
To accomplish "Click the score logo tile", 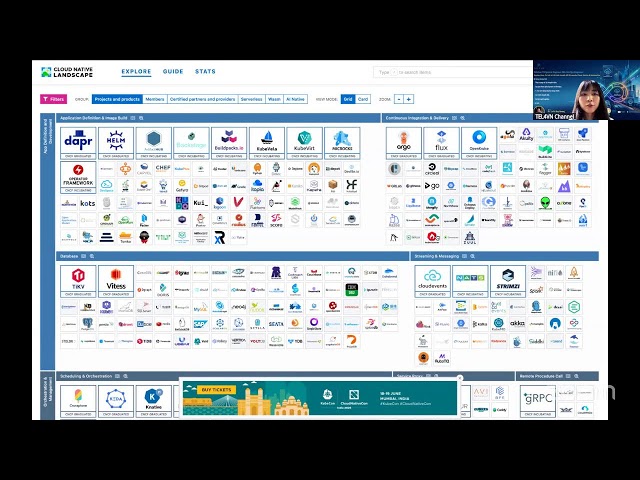I will tap(276, 220).
